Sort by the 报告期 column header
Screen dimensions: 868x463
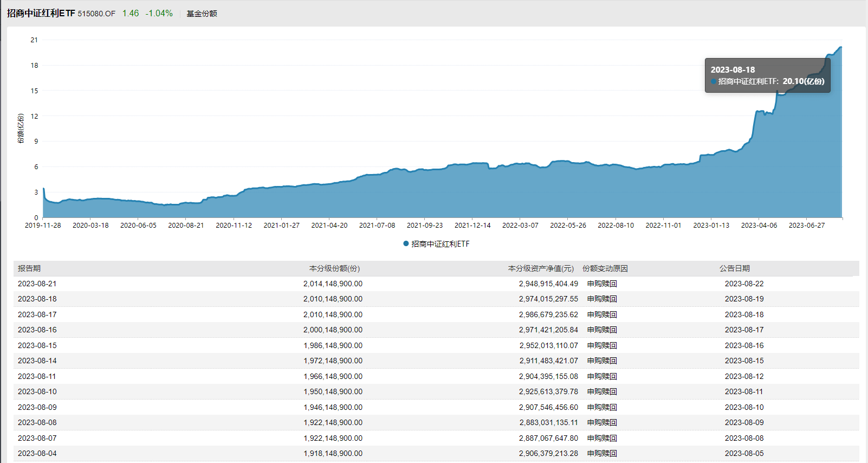pos(29,268)
